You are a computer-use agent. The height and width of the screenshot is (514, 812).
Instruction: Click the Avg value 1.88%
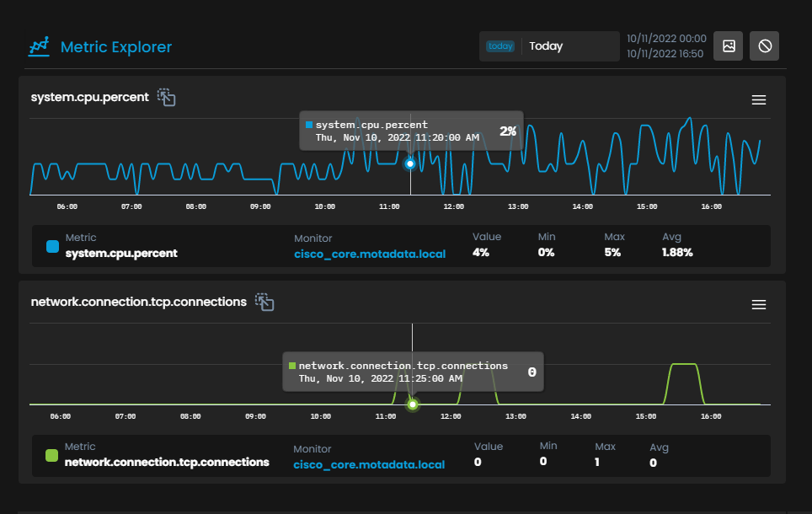677,252
